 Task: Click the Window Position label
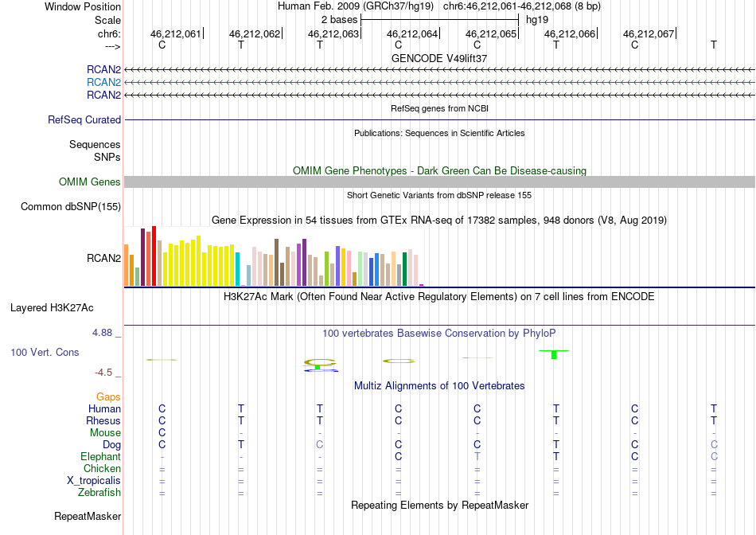(x=83, y=6)
